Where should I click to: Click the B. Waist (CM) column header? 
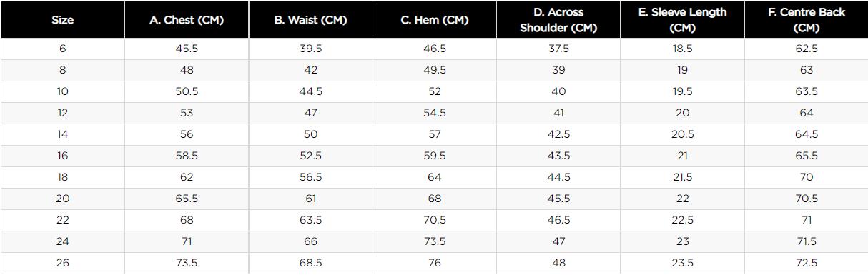point(310,20)
